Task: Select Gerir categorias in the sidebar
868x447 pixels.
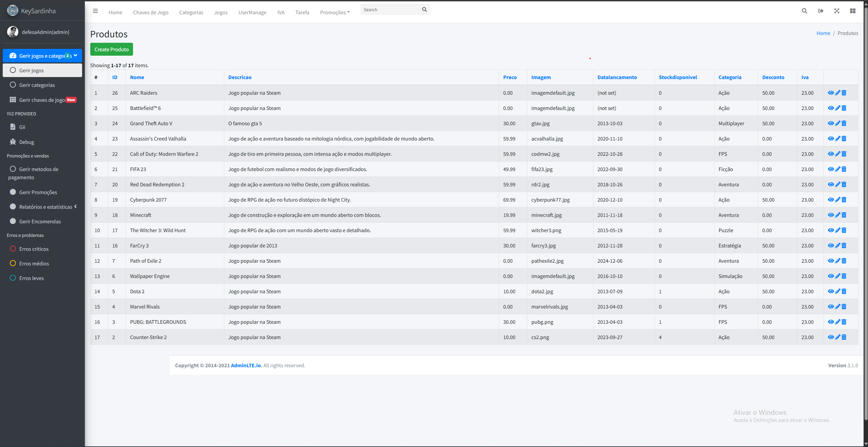Action: click(37, 85)
